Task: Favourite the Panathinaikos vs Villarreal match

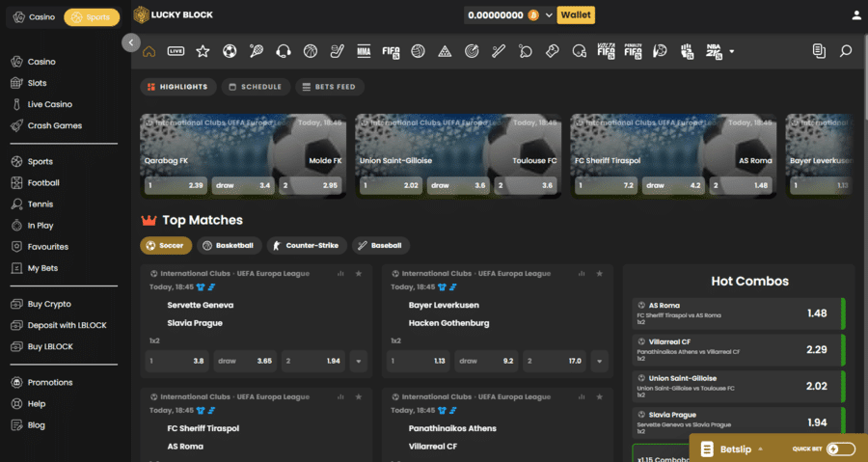Action: pyautogui.click(x=600, y=396)
